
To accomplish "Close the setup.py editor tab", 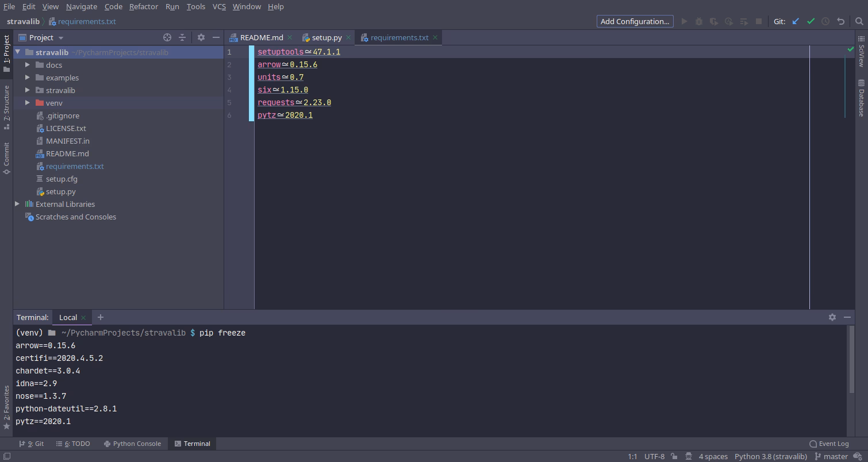I will (348, 36).
